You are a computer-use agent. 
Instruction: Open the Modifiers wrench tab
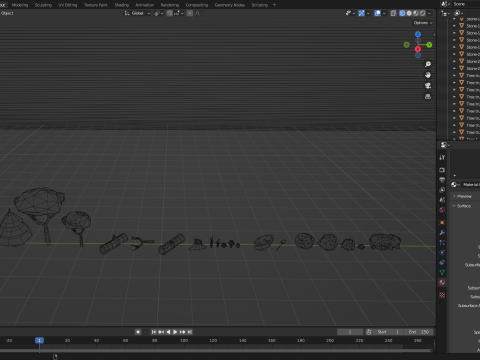[x=442, y=232]
